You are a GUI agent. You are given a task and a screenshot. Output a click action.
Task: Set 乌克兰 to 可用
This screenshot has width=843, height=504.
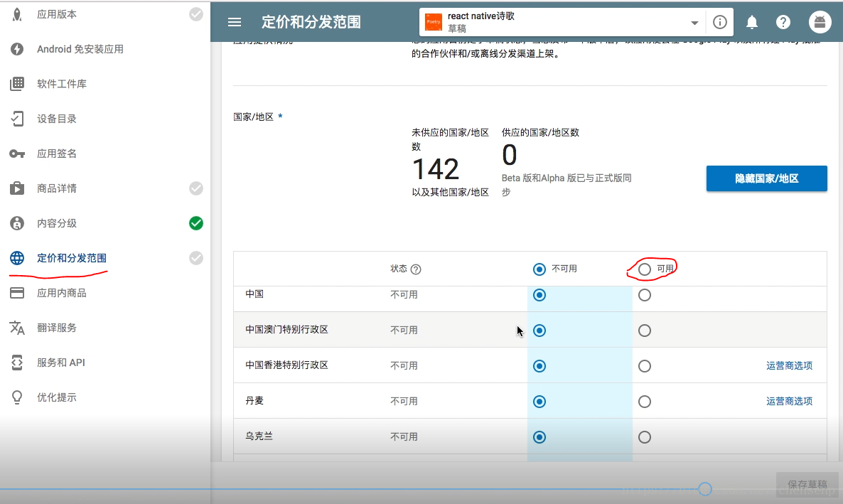(645, 437)
